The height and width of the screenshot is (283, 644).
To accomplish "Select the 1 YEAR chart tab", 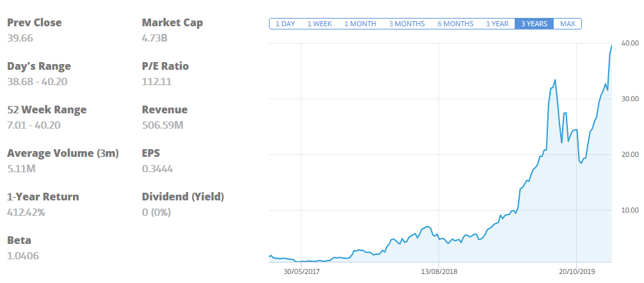I will [497, 24].
